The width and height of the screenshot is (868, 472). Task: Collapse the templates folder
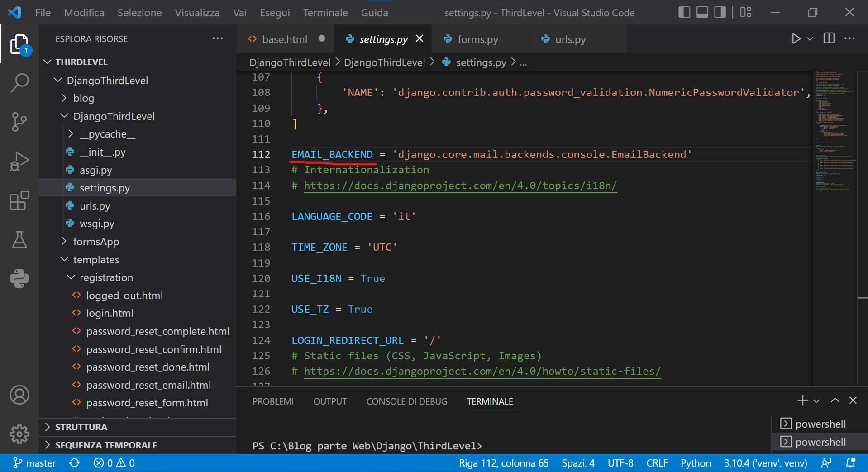pyautogui.click(x=64, y=259)
